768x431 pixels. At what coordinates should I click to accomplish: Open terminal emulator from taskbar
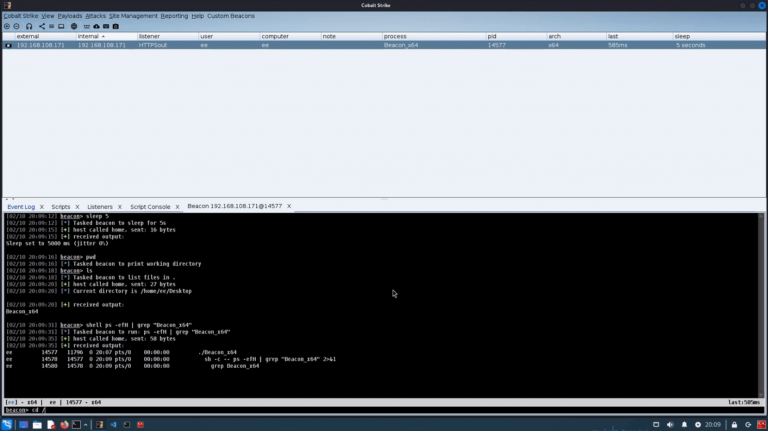click(x=76, y=425)
